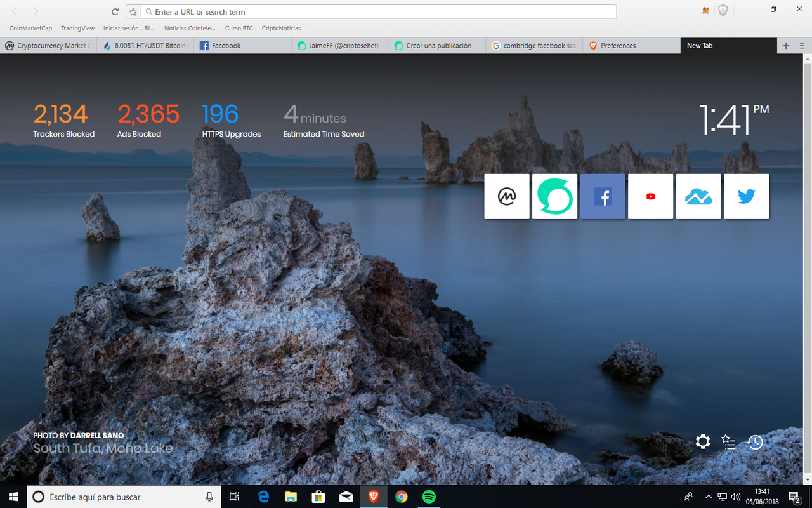Viewport: 812px width, 508px height.
Task: Add a new tab with plus button
Action: point(786,46)
